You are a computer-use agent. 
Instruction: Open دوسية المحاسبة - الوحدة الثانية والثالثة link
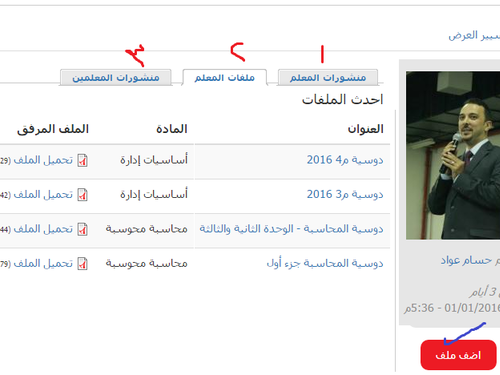click(x=291, y=229)
